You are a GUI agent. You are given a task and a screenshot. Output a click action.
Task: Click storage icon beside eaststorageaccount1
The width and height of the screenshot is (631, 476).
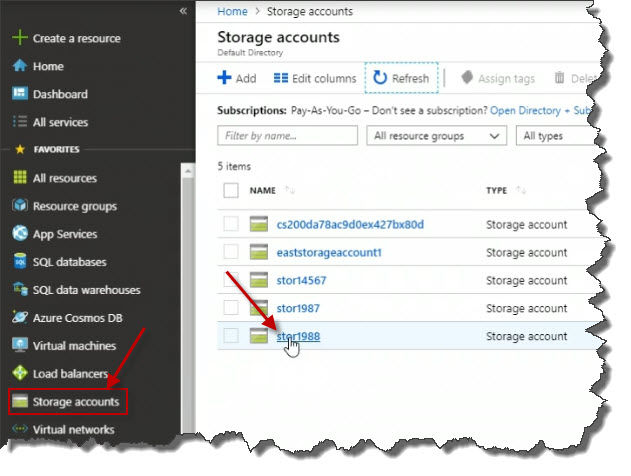pos(259,252)
